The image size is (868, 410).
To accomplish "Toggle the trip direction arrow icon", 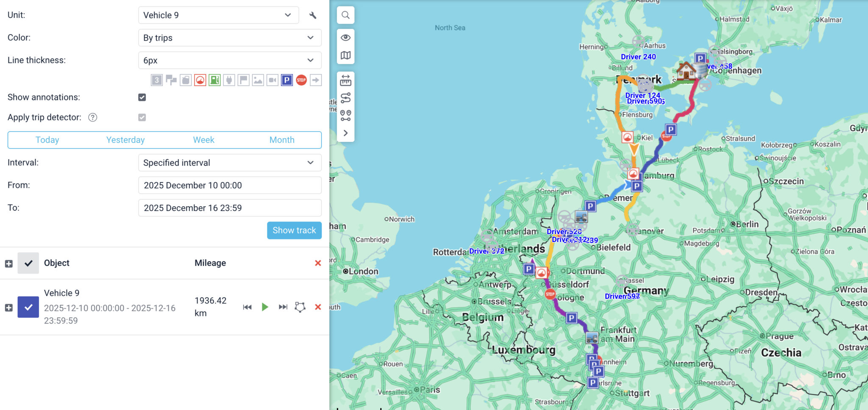I will [316, 80].
